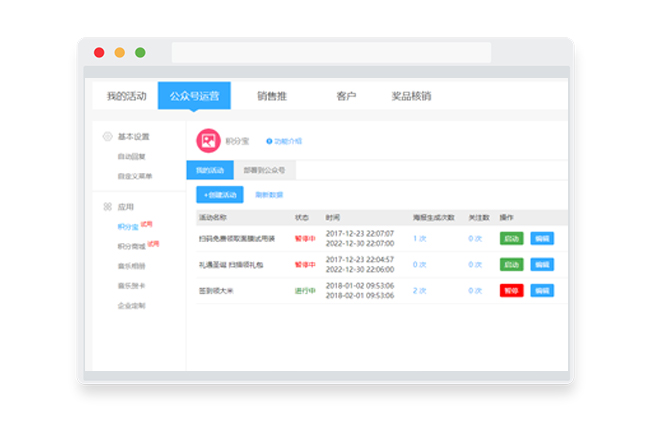Select 积分宝 in the sidebar app list
The width and height of the screenshot is (660, 430).
pos(128,227)
